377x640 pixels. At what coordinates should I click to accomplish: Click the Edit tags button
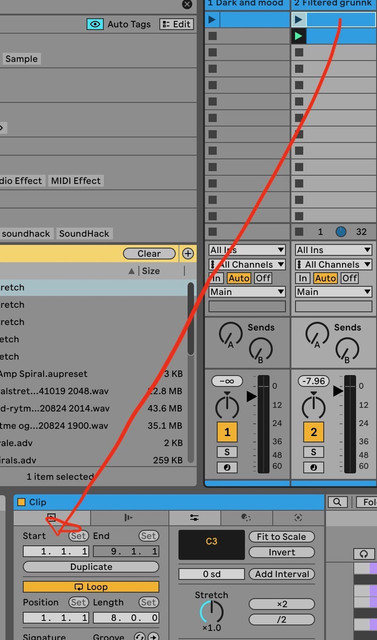[x=176, y=24]
